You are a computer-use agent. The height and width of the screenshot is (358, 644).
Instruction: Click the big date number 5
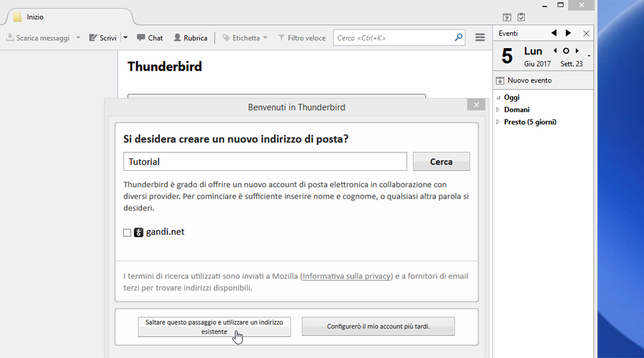point(507,56)
